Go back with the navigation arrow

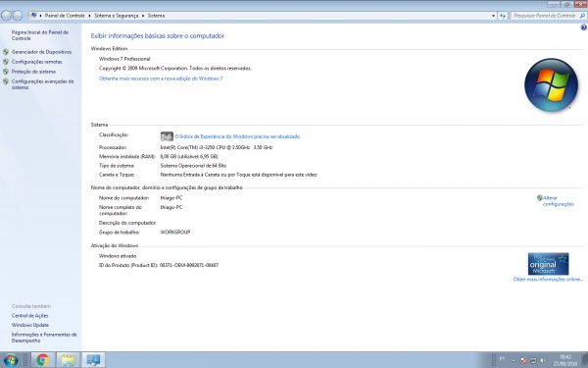point(7,16)
